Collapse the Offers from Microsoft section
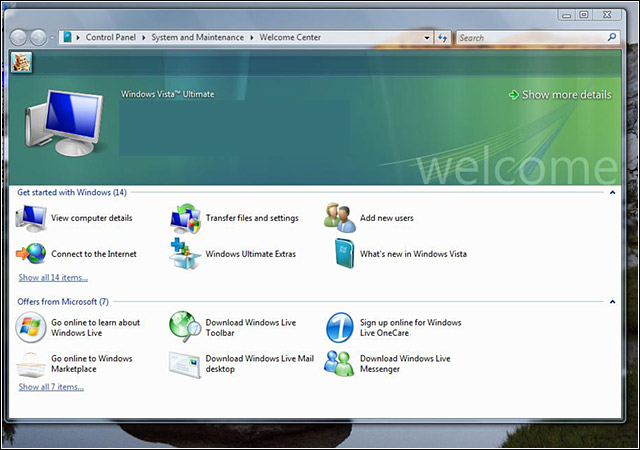640x450 pixels. (x=612, y=302)
